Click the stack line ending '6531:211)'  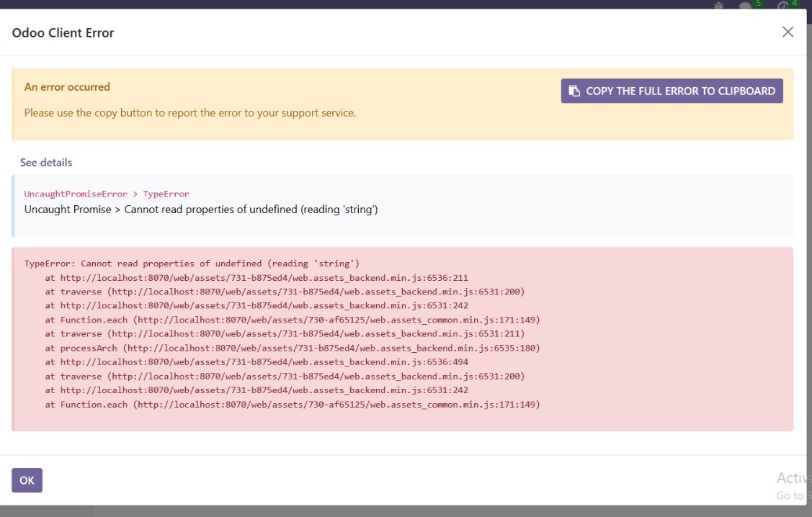coord(285,334)
